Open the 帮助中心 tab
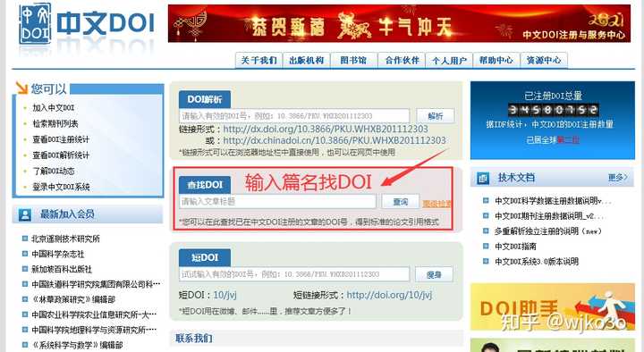Viewport: 644px width, 352px height. tap(496, 61)
